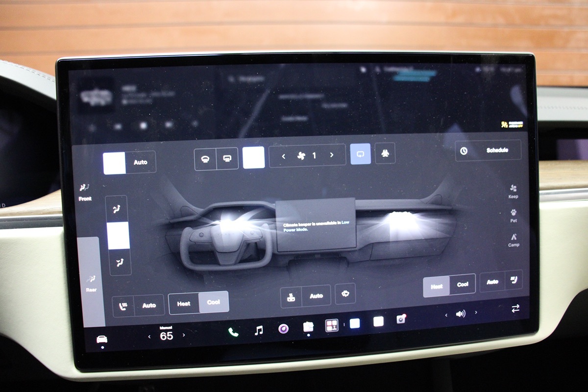Select Heat for the driver seat
588x392 pixels.
pos(184,304)
